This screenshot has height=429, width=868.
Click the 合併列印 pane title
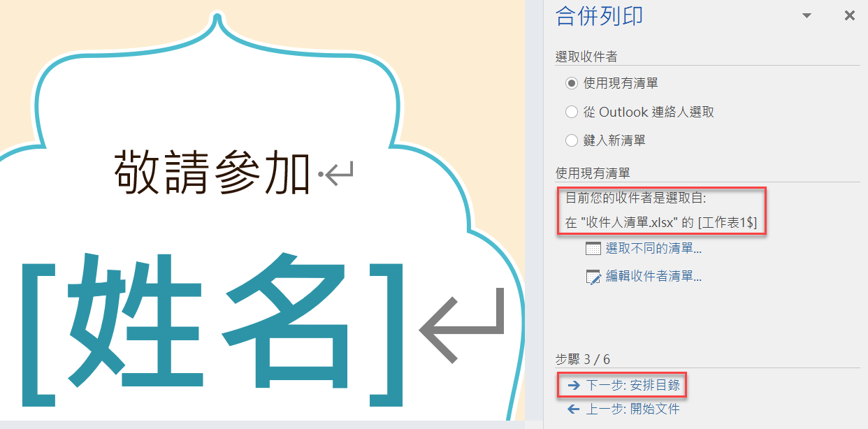click(599, 15)
